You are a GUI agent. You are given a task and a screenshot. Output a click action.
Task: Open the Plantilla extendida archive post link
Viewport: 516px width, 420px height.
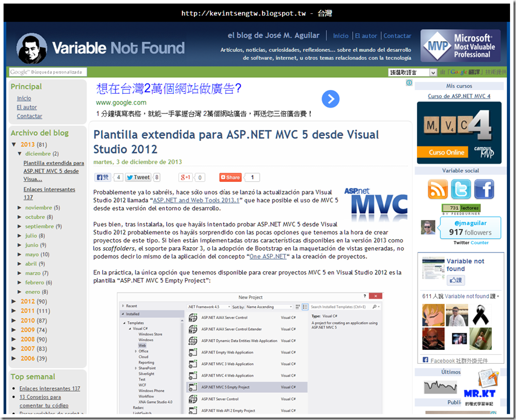pyautogui.click(x=54, y=171)
